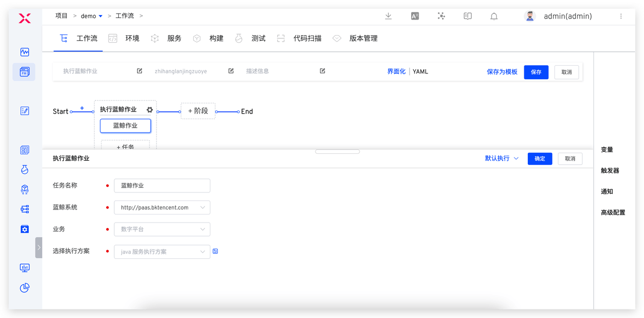Click the admin(admin) username
The image size is (644, 318).
(568, 16)
